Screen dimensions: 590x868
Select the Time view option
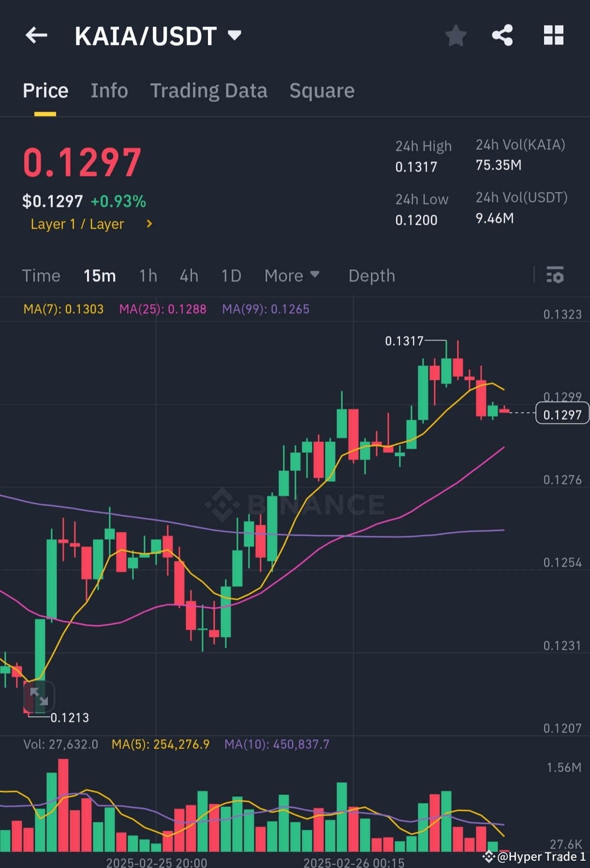[41, 276]
